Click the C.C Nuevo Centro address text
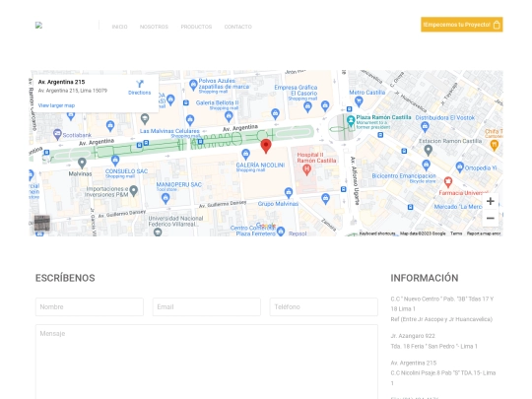The image size is (532, 399). pyautogui.click(x=441, y=303)
